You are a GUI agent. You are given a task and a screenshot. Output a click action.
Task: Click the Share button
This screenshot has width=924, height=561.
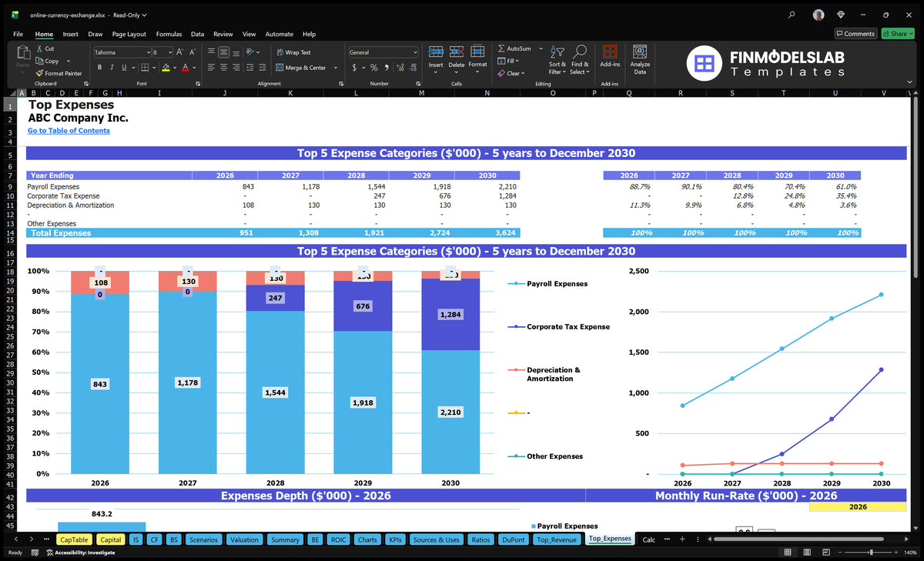[898, 34]
